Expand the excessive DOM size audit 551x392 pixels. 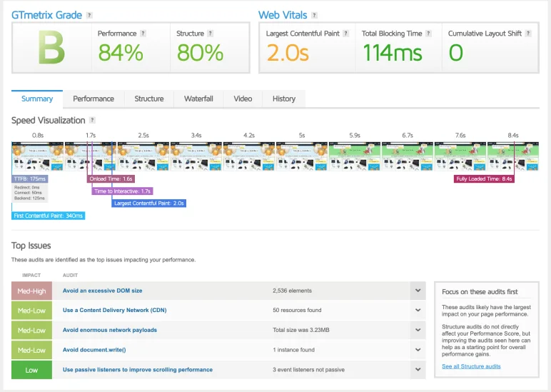(418, 291)
